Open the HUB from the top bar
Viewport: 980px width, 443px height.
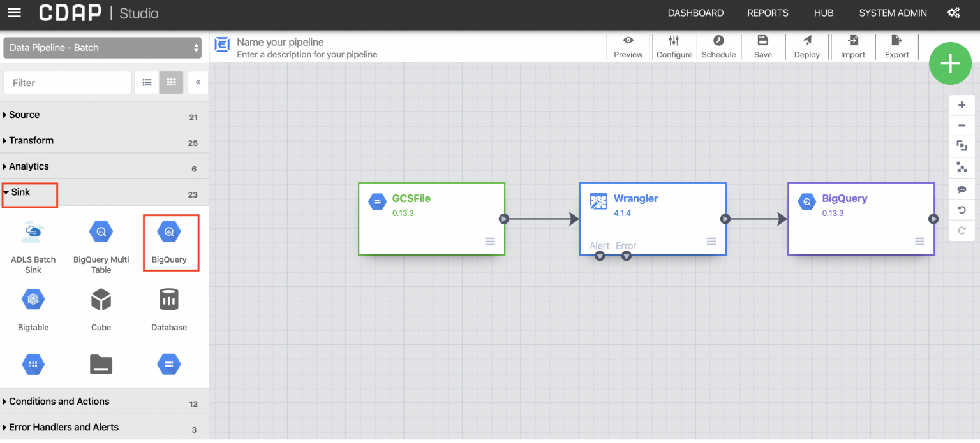(824, 13)
